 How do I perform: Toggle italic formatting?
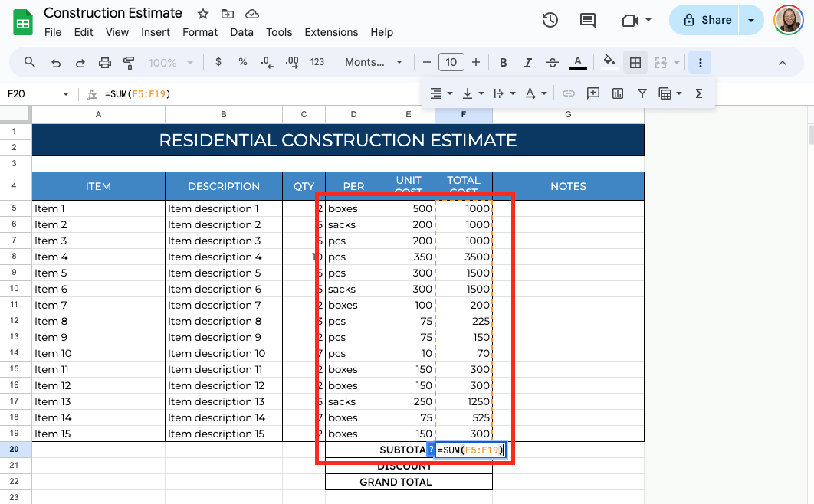coord(527,63)
